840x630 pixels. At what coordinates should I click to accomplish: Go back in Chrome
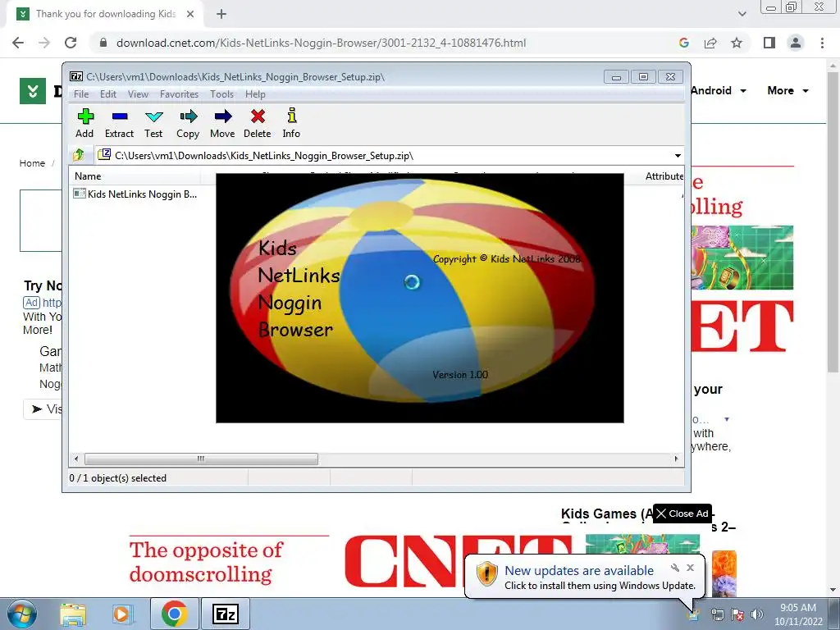[18, 43]
